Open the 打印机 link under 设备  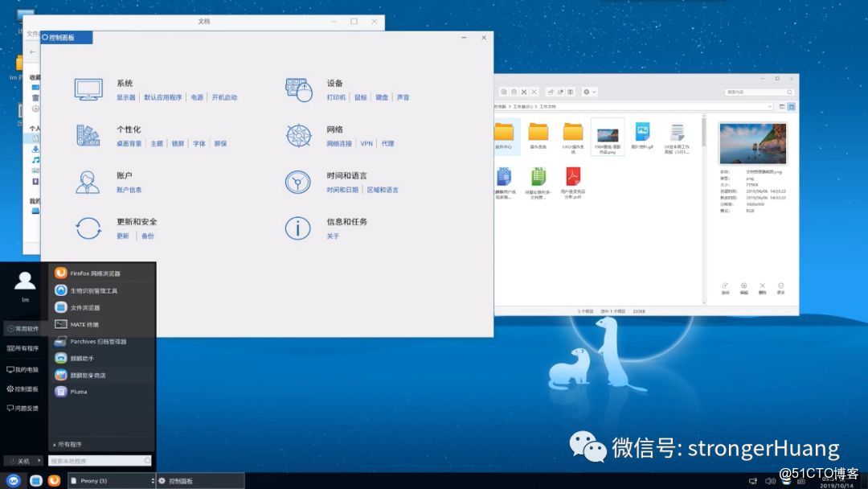[336, 97]
